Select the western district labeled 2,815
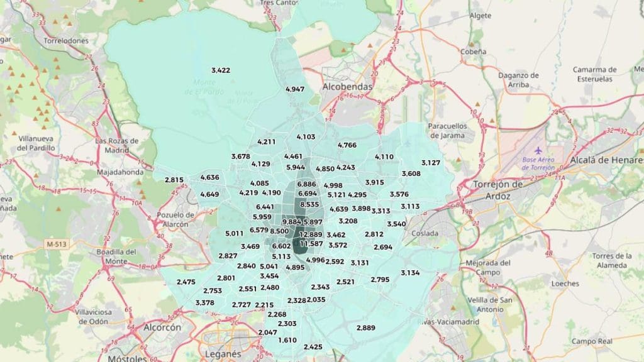The height and width of the screenshot is (362, 644). pos(174,180)
